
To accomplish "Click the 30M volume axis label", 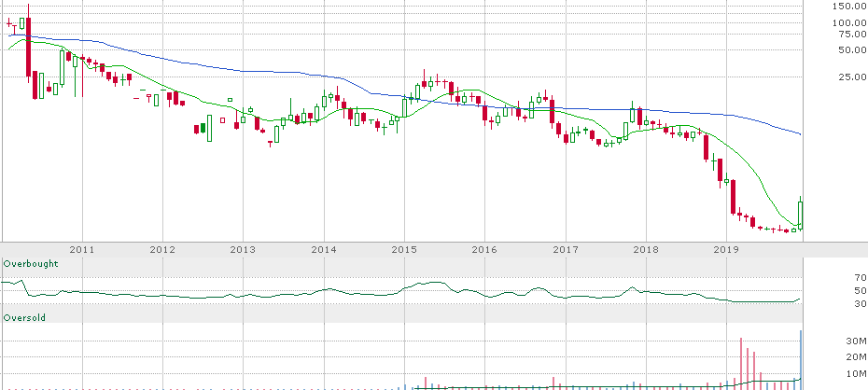I will click(857, 341).
